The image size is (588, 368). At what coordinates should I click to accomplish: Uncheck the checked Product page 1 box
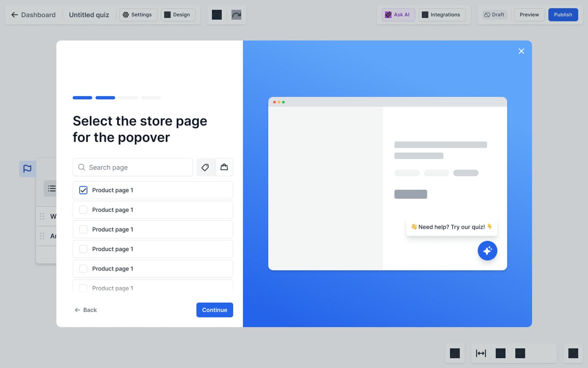pyautogui.click(x=83, y=190)
